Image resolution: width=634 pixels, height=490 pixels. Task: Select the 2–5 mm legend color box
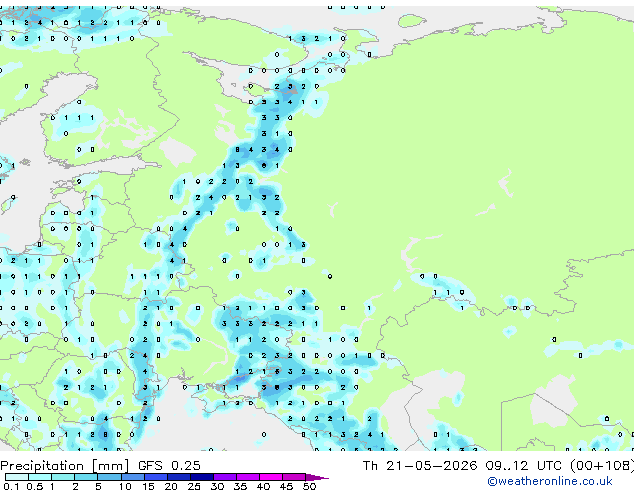point(86,477)
